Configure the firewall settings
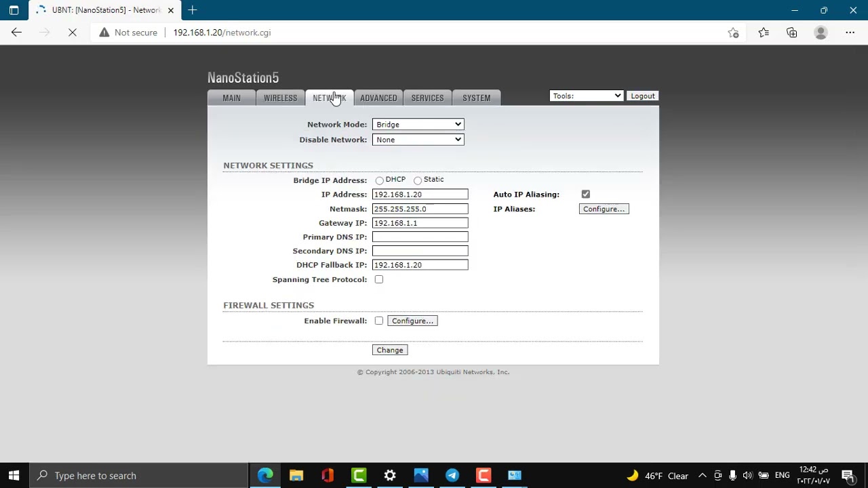The width and height of the screenshot is (868, 488). point(412,321)
